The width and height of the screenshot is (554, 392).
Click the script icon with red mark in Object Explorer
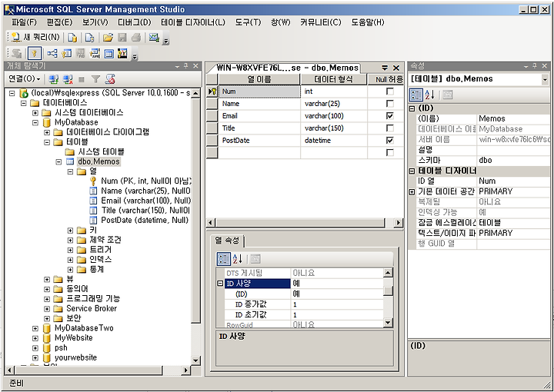110,79
